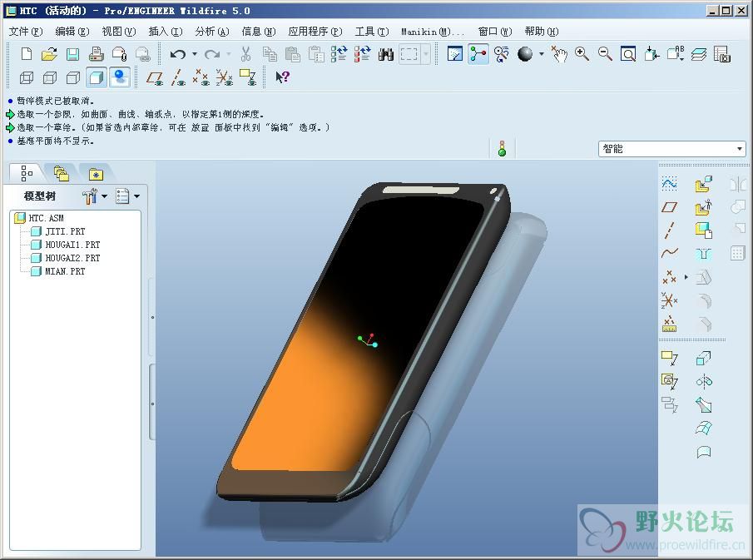Screen dimensions: 753x560
Task: Switch to the folder browser tab
Action: (x=61, y=173)
